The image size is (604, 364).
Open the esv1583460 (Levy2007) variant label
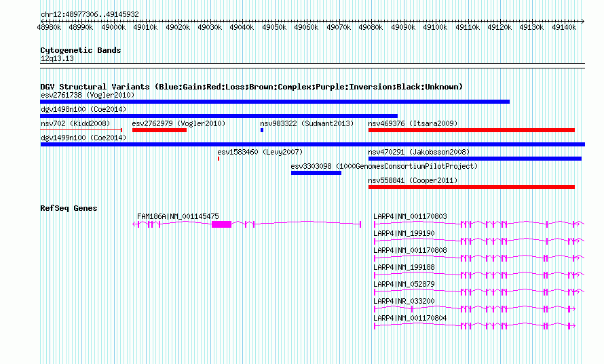point(260,152)
